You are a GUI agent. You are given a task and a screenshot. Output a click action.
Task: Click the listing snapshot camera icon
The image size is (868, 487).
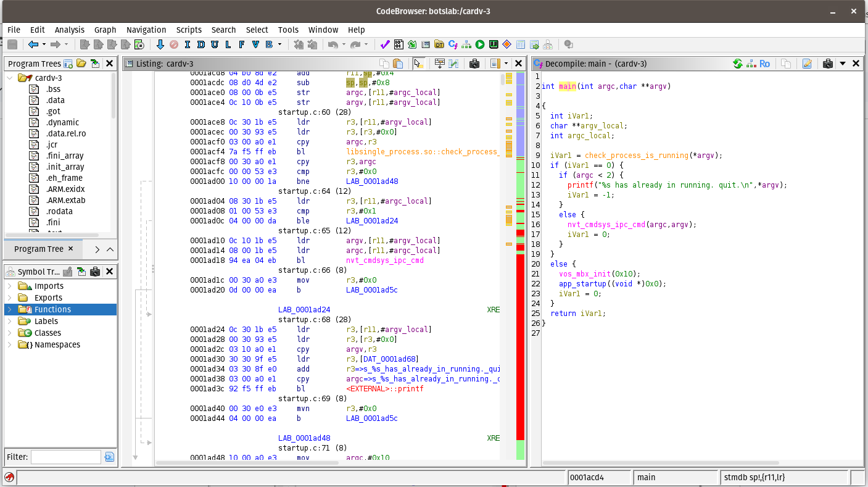(x=474, y=64)
